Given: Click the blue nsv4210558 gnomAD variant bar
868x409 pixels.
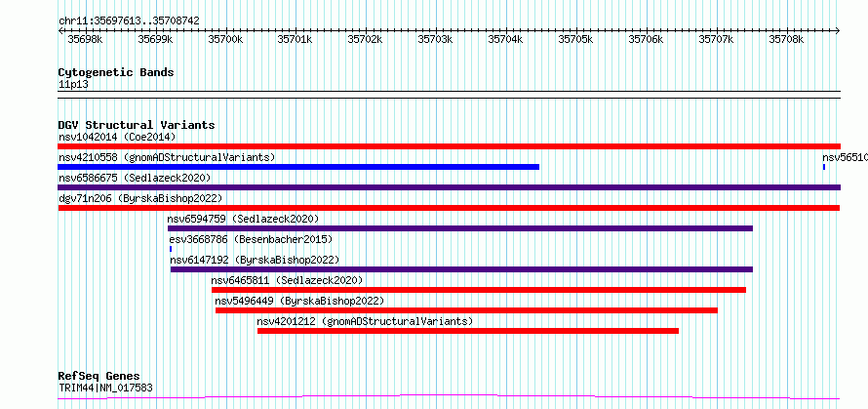Looking at the screenshot, I should click(298, 167).
